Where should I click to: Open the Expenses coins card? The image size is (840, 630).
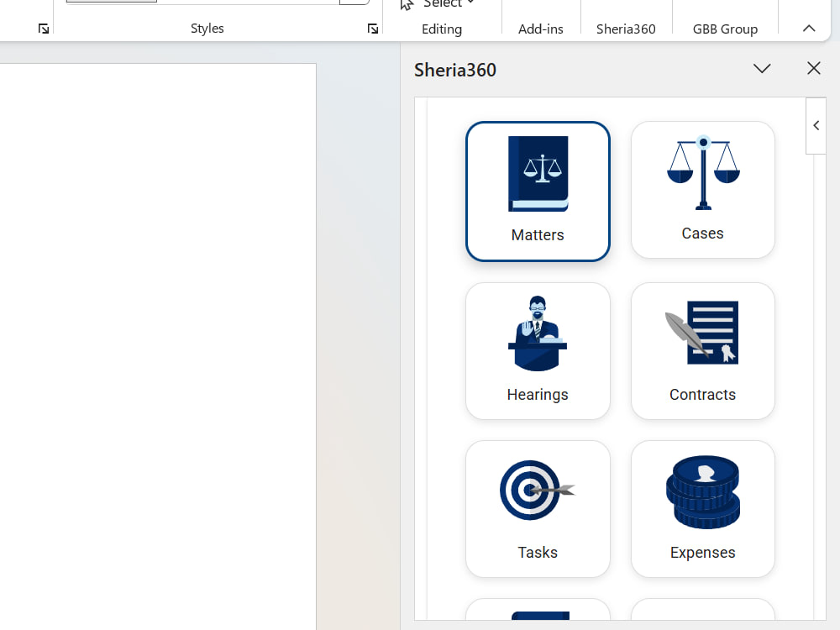pos(703,509)
